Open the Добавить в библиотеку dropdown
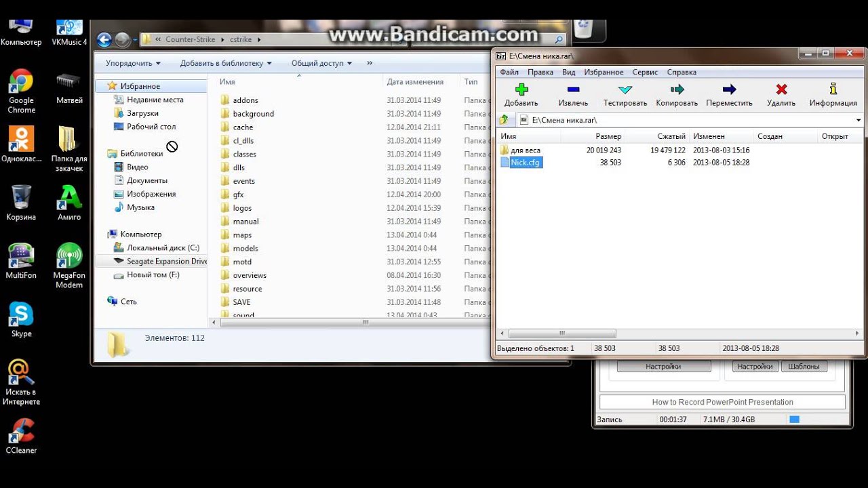868x488 pixels. 226,63
